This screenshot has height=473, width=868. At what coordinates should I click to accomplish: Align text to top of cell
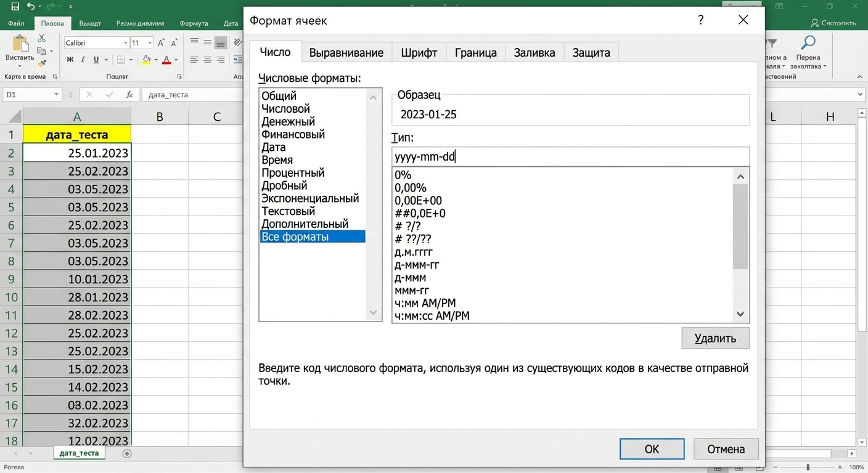(194, 42)
